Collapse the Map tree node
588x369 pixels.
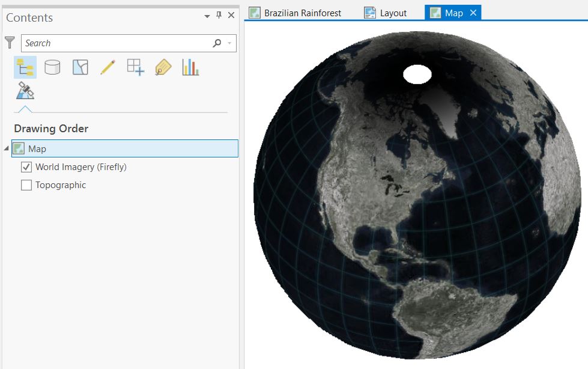7,148
